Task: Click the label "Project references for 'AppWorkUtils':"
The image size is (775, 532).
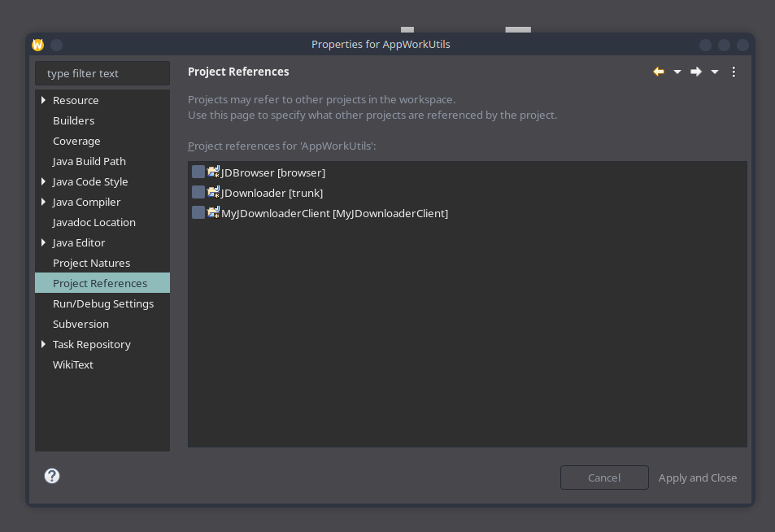Action: (x=281, y=146)
